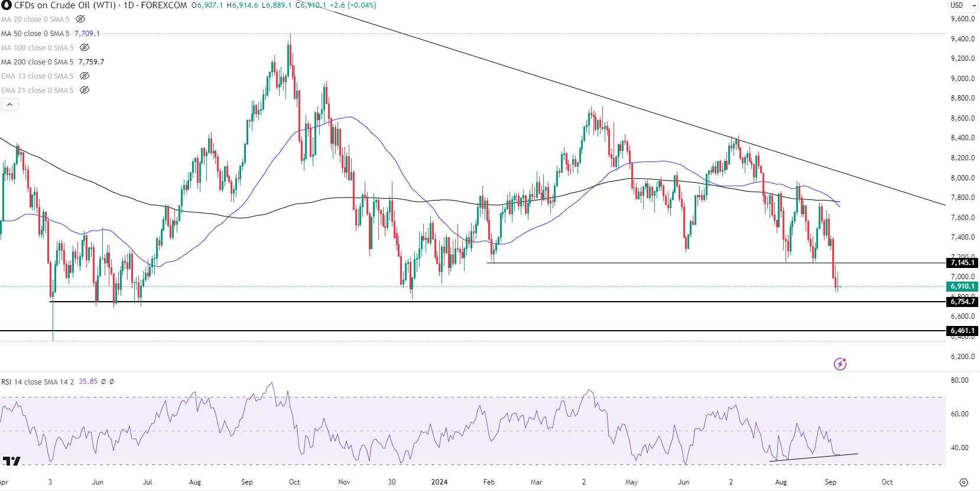Show the hidden MA 100 indicator
Viewport: 980px width, 491px height.
tap(85, 48)
